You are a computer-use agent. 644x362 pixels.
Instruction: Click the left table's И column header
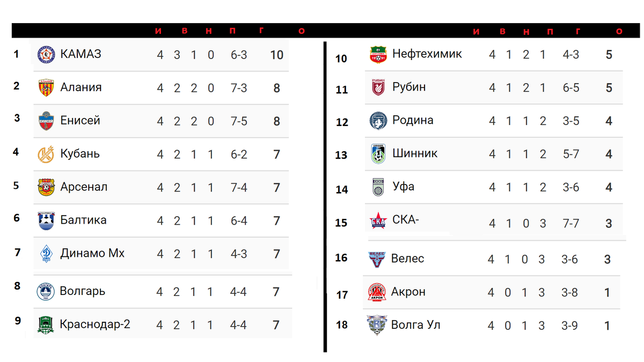158,31
